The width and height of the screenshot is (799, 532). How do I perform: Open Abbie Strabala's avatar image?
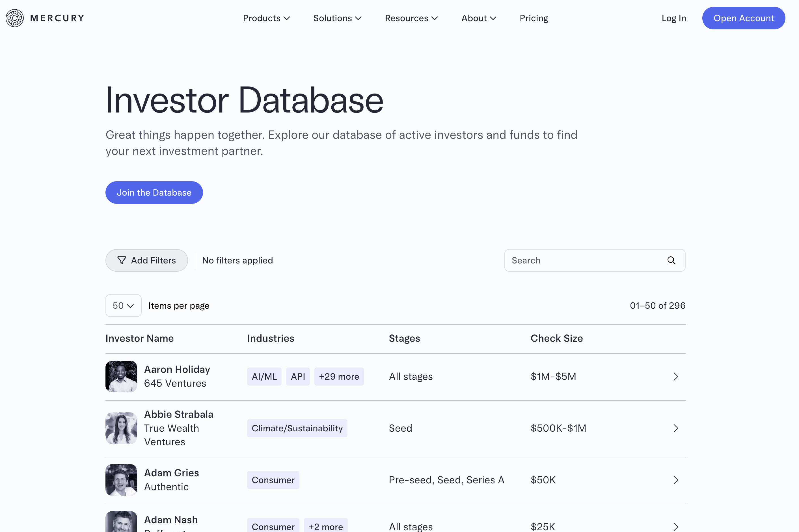point(121,428)
